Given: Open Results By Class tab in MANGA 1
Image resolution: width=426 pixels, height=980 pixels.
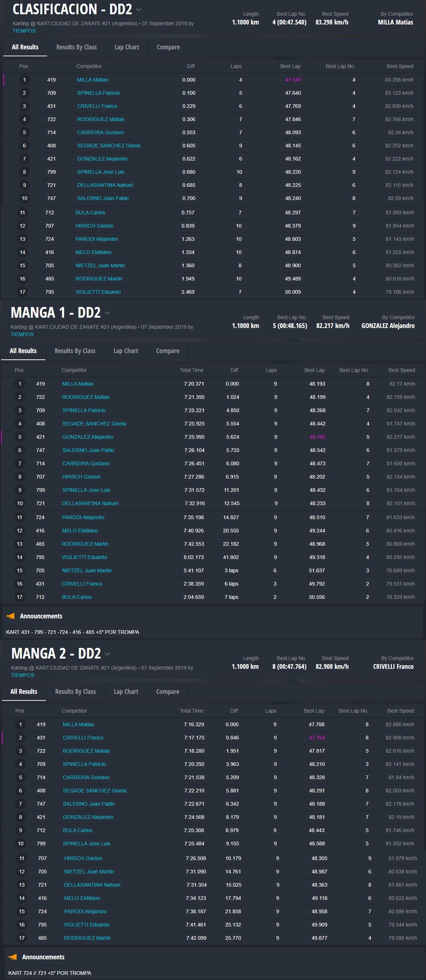Looking at the screenshot, I should click(75, 351).
